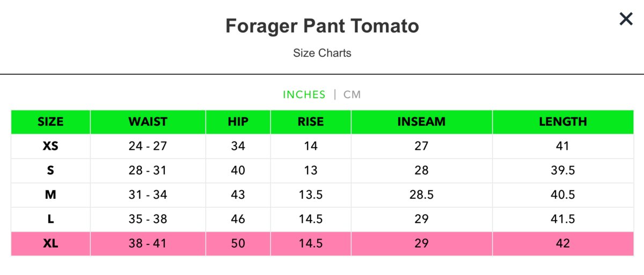Select the highlighted XL size row label

[x=50, y=244]
